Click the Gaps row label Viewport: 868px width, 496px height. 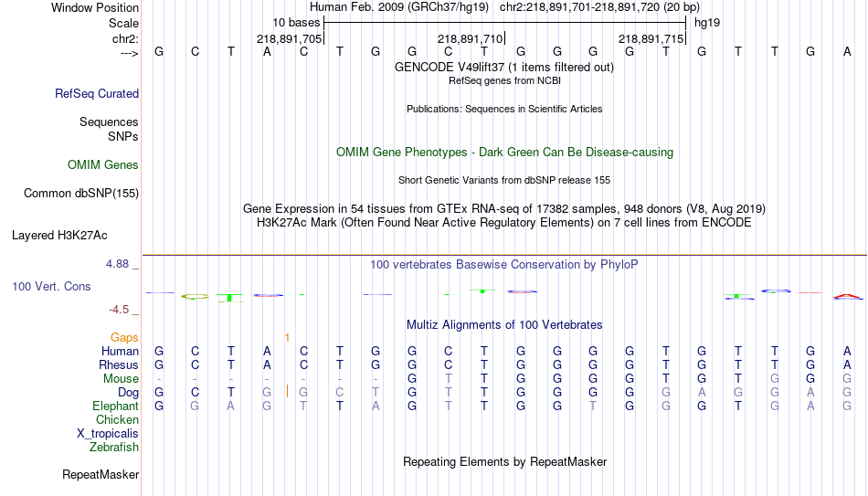124,338
